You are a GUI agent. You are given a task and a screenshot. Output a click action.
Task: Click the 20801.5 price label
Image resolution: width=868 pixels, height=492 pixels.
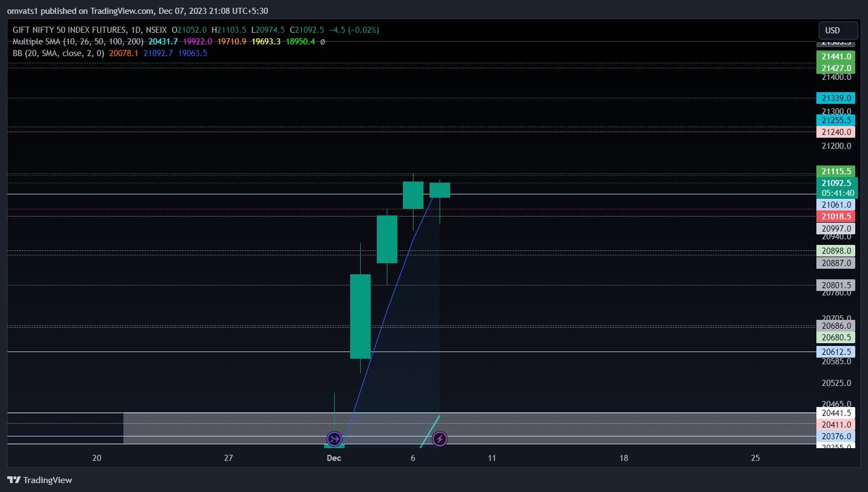tap(836, 285)
